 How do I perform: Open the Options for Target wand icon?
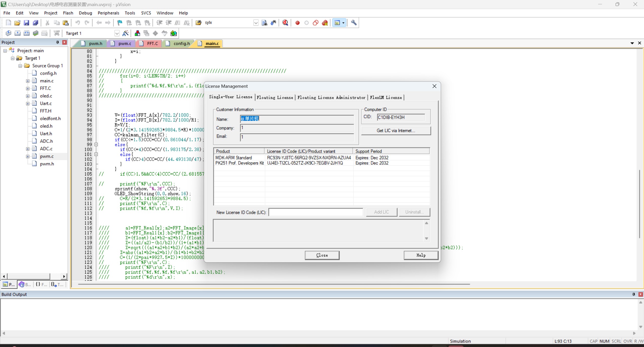click(x=125, y=33)
